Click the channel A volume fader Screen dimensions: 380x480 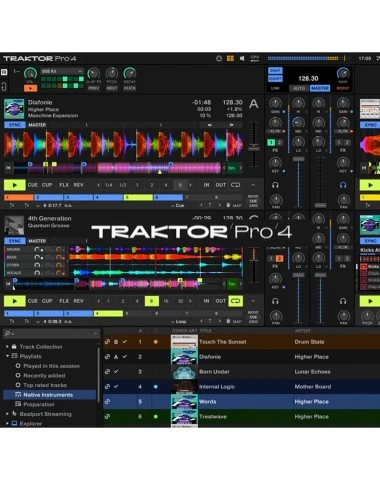pyautogui.click(x=298, y=160)
